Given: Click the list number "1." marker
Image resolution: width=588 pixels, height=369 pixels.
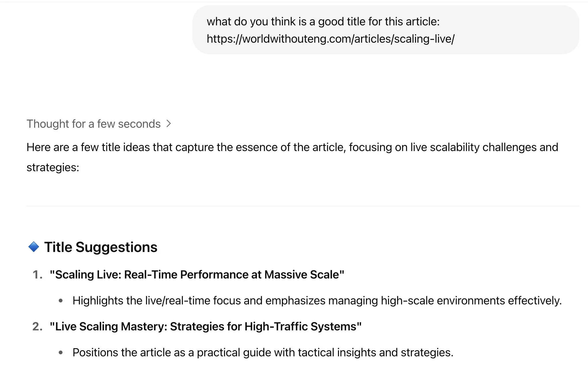Looking at the screenshot, I should tap(38, 275).
